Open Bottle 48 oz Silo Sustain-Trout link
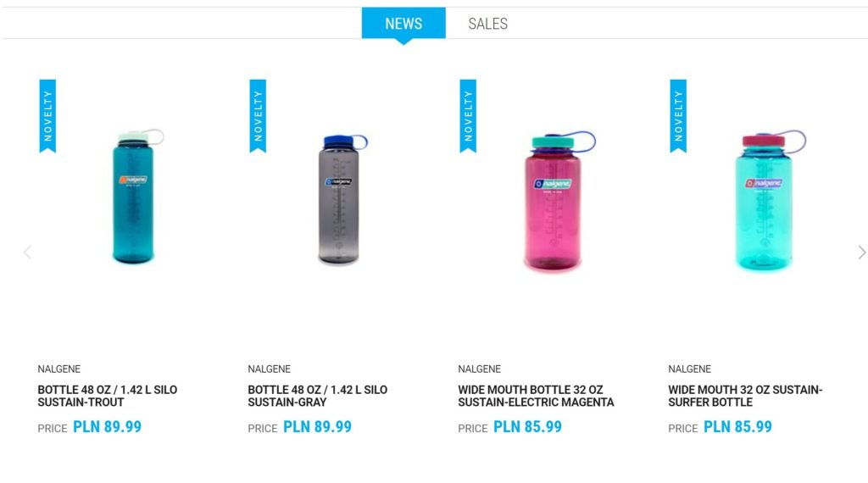Viewport: 868px width, 483px height. 108,396
